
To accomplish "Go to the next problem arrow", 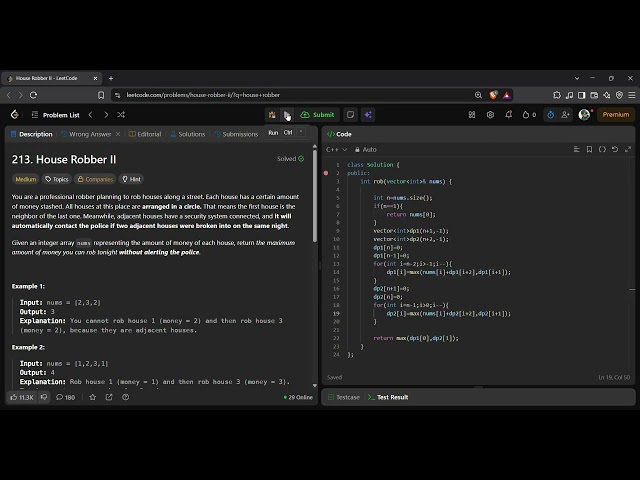I will click(x=106, y=115).
